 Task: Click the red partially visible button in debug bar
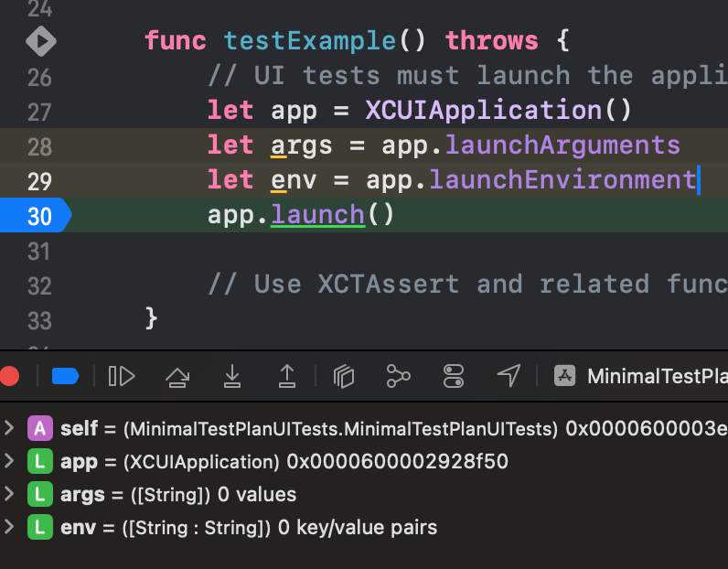[x=9, y=376]
